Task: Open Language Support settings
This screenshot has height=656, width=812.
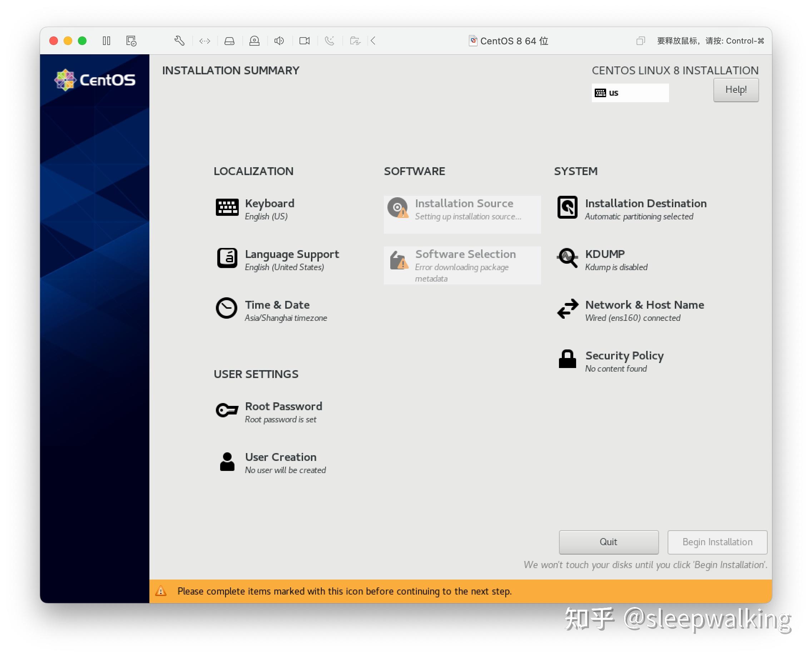Action: [292, 254]
